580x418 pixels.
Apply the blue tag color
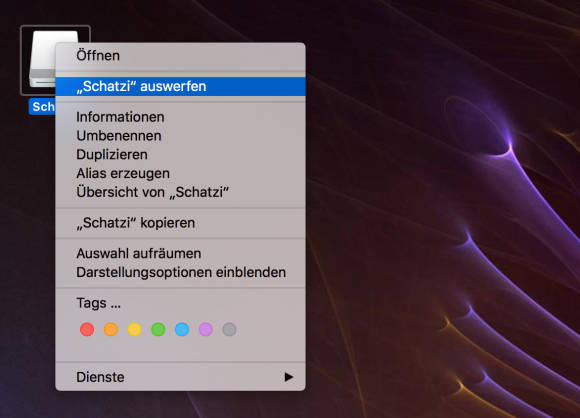[x=182, y=329]
